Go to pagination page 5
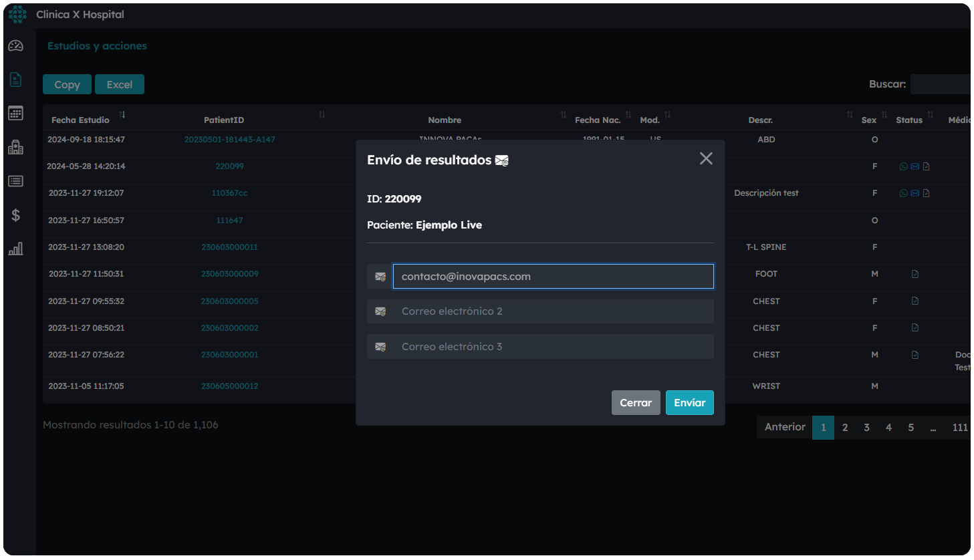 910,428
